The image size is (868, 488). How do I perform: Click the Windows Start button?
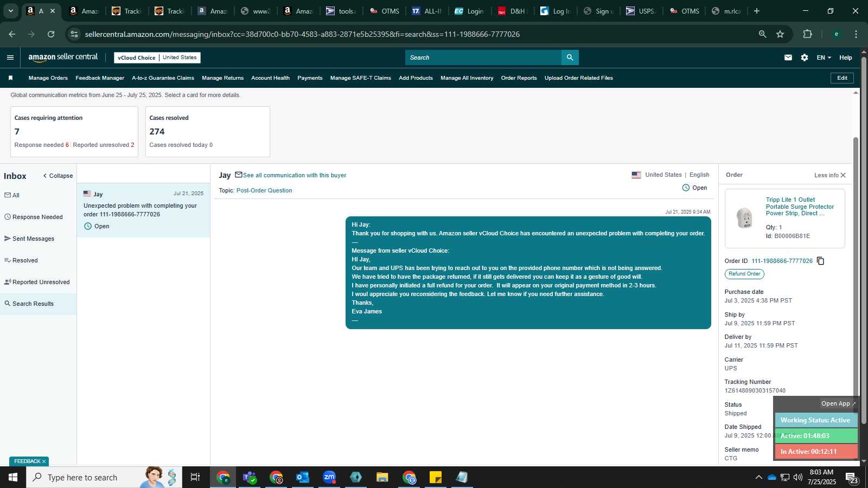[x=13, y=477]
